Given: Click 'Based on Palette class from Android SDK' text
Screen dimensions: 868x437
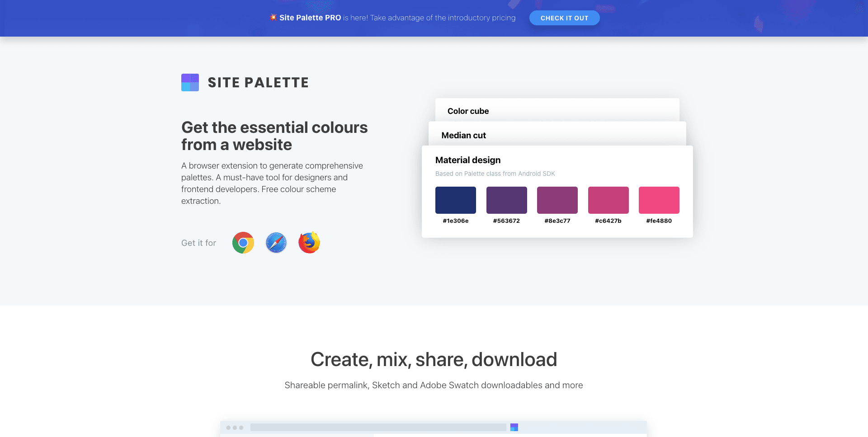Looking at the screenshot, I should 495,174.
